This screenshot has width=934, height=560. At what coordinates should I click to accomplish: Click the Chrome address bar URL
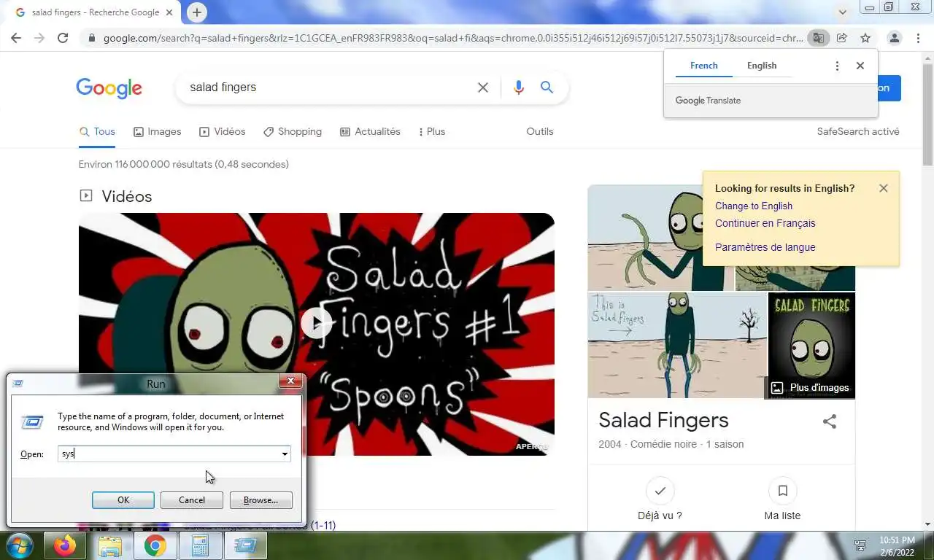[x=452, y=38]
